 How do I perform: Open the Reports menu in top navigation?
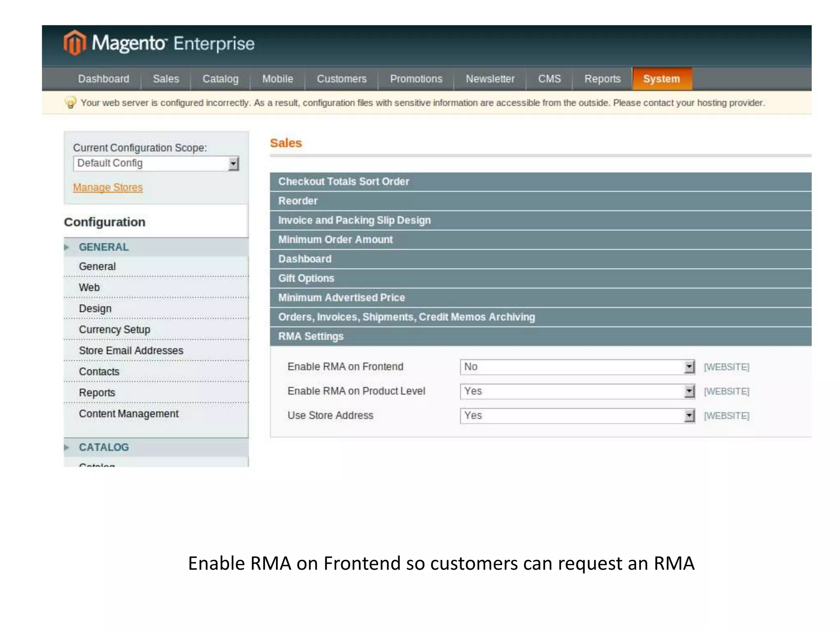[x=602, y=79]
